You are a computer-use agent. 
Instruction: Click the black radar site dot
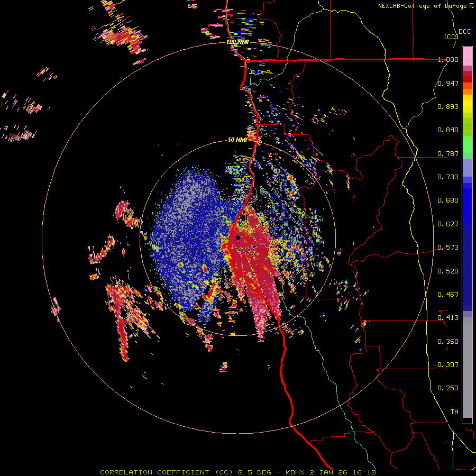(238, 237)
